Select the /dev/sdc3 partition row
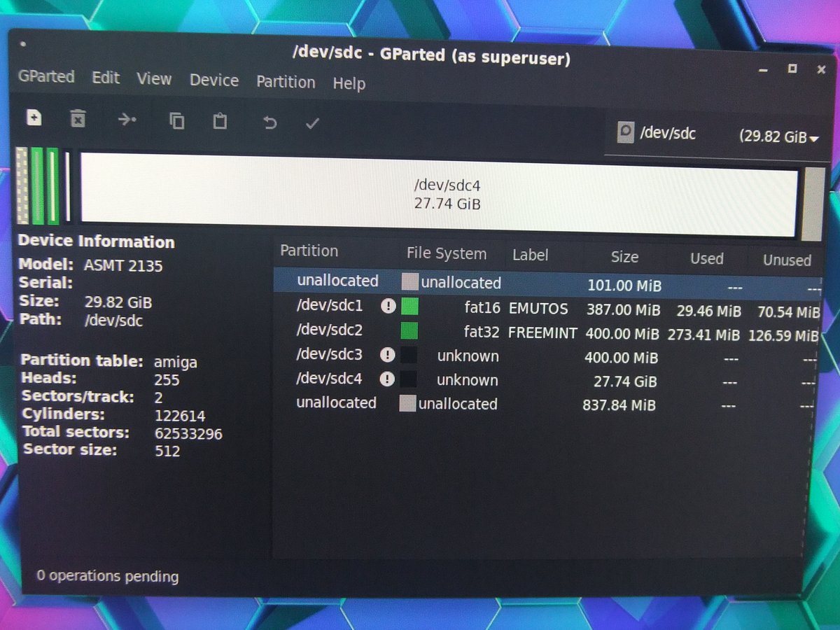 (547, 356)
